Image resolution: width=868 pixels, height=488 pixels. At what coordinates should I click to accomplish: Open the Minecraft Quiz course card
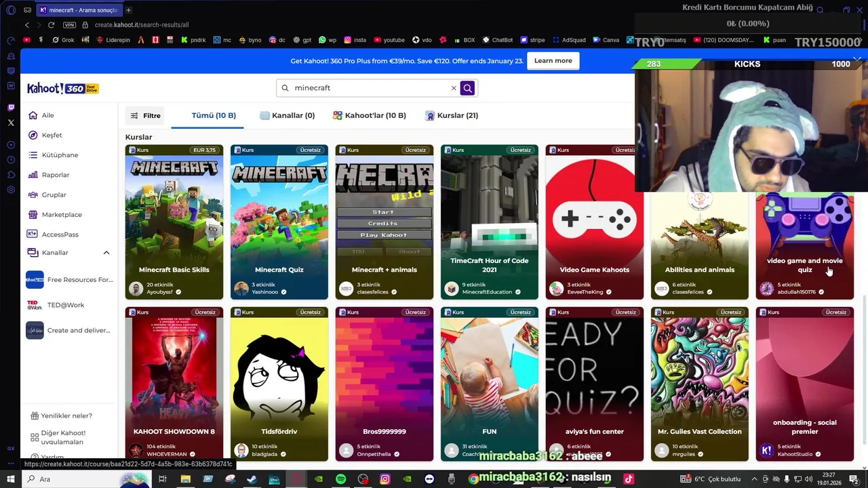click(x=279, y=222)
